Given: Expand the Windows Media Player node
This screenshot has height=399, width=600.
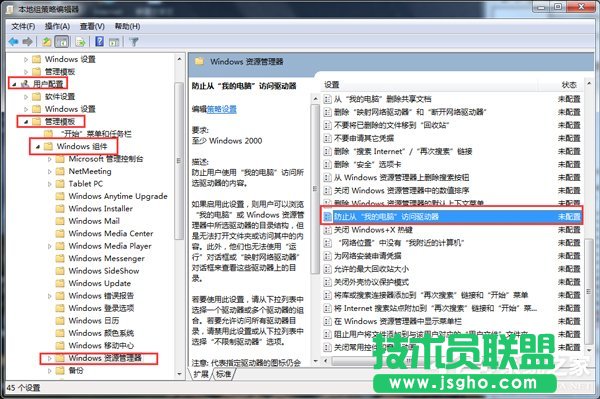Looking at the screenshot, I should coord(50,246).
